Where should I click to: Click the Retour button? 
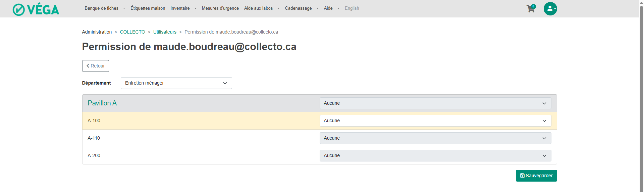[96, 66]
